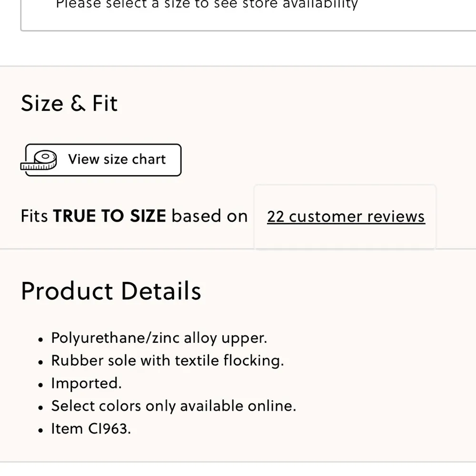
Task: Click the Item CI963 product code
Action: click(90, 428)
